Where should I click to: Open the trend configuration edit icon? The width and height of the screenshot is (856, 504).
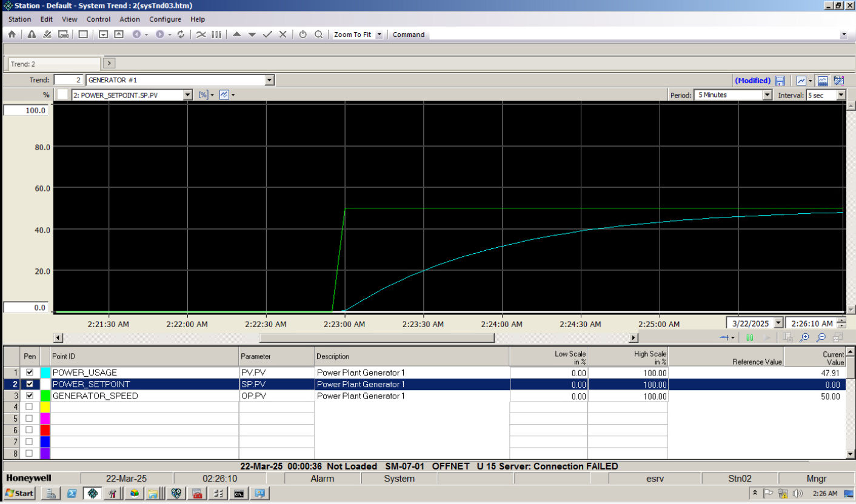(839, 80)
